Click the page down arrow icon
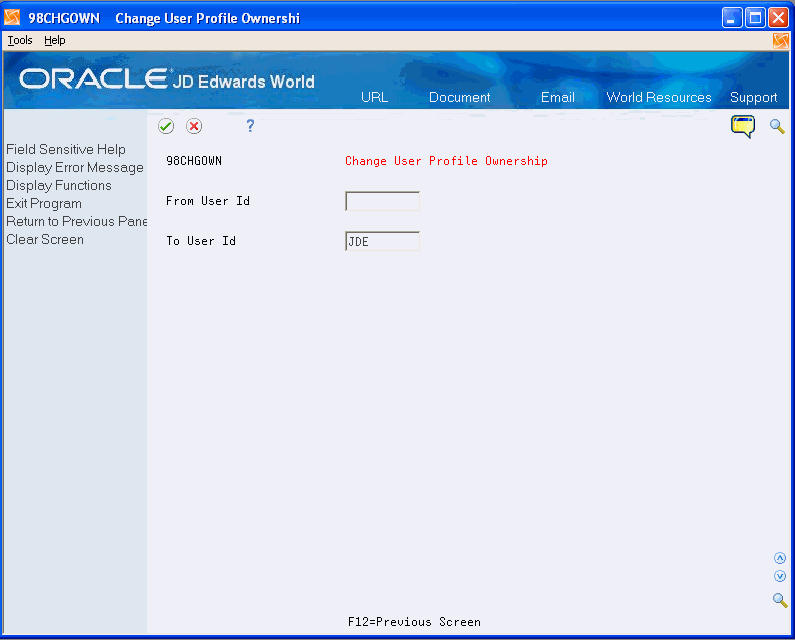This screenshot has height=640, width=795. tap(780, 576)
